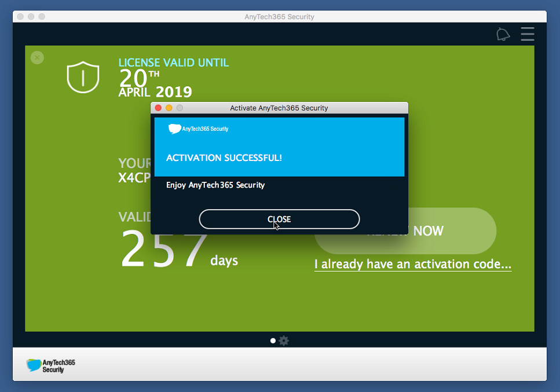Open the hamburger menu in the main window
Screen dimensions: 560x392
(x=528, y=34)
